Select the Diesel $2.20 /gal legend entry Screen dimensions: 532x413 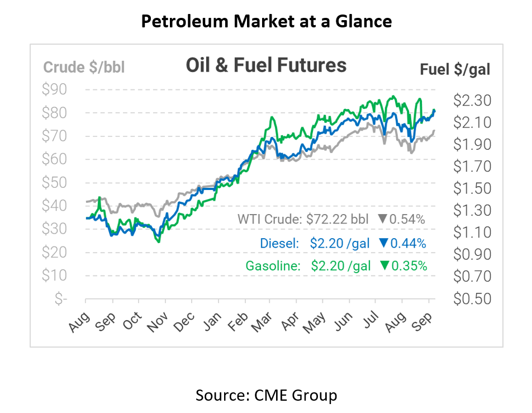click(316, 243)
